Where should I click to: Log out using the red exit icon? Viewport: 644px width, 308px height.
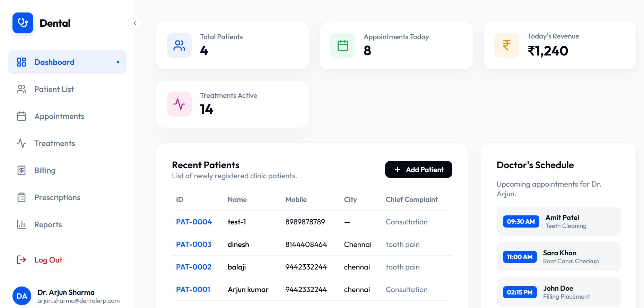(x=21, y=260)
